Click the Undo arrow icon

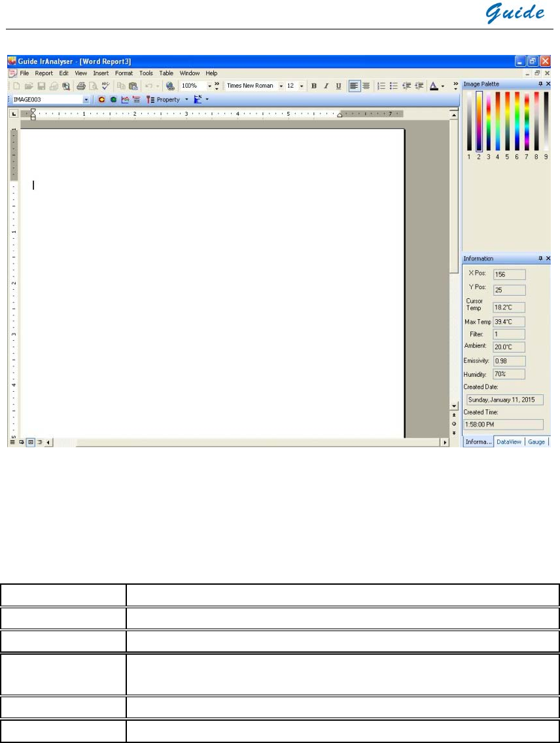149,86
